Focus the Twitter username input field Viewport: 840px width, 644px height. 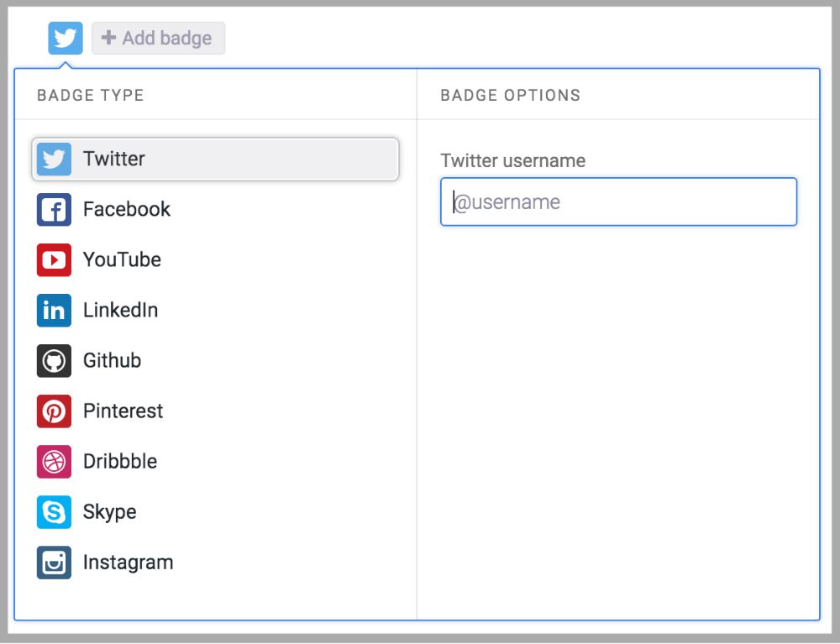619,202
